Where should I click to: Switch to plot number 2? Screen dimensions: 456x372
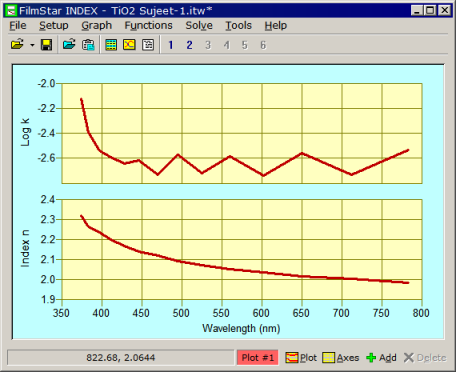click(x=189, y=45)
